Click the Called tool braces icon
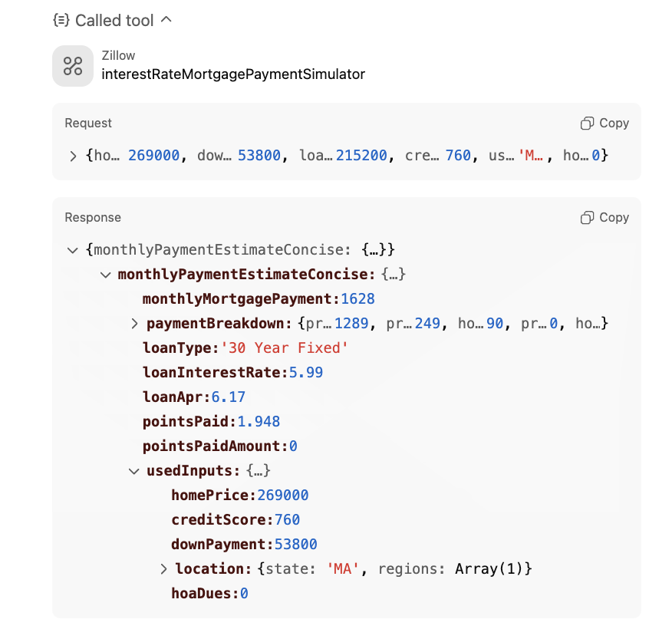672x629 pixels. point(61,21)
